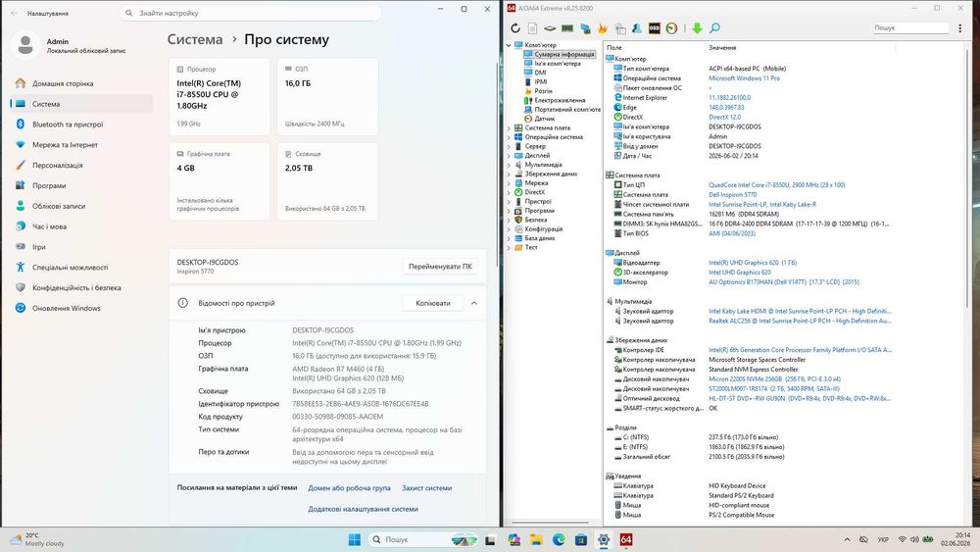Image resolution: width=980 pixels, height=552 pixels.
Task: Click the AIDA64 motherboard chip toolbar icon
Action: tap(550, 28)
